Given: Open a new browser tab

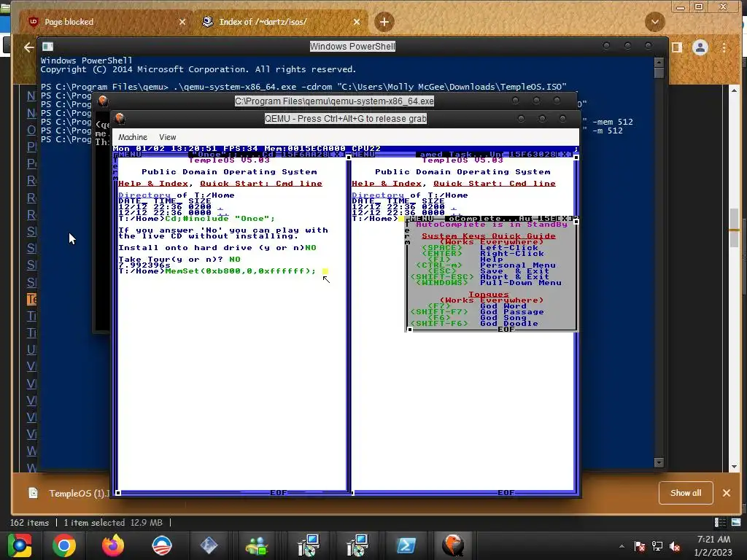Looking at the screenshot, I should [x=384, y=22].
